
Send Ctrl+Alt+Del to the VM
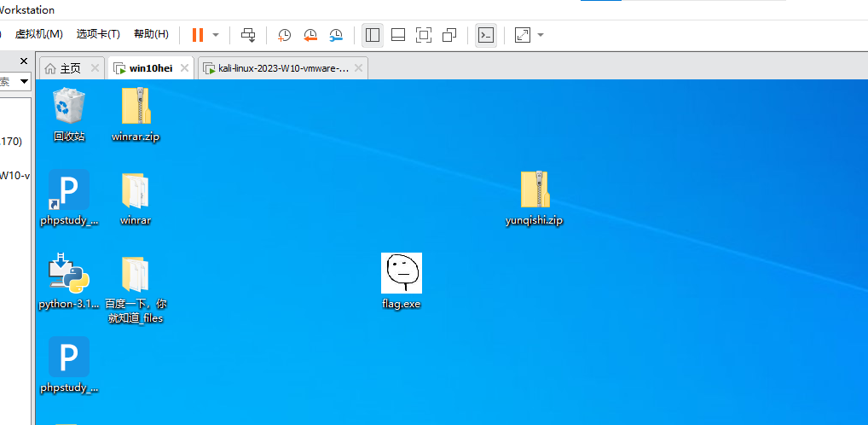coord(248,35)
